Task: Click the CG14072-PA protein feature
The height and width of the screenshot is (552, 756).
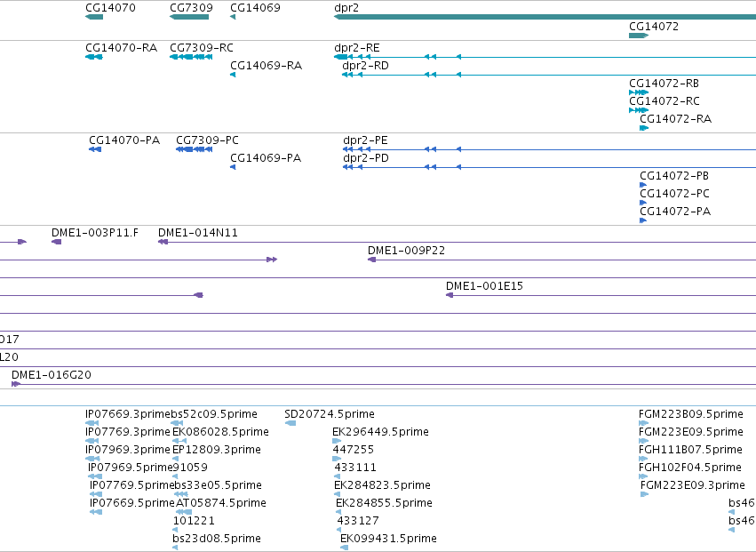Action: 643,220
